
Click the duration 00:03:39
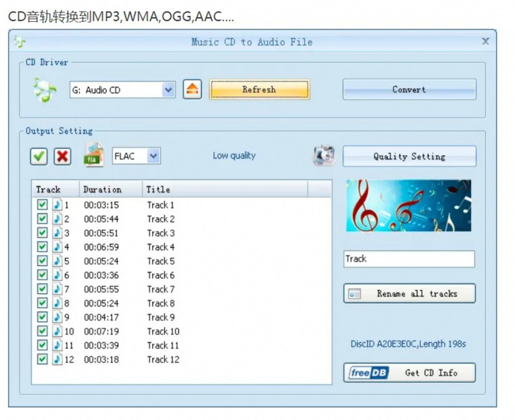pos(102,345)
